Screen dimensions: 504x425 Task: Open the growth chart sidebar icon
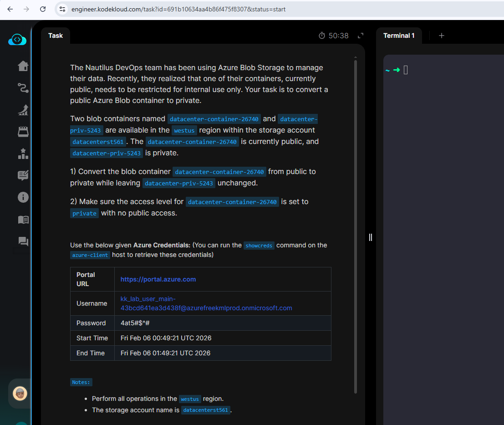[x=23, y=110]
